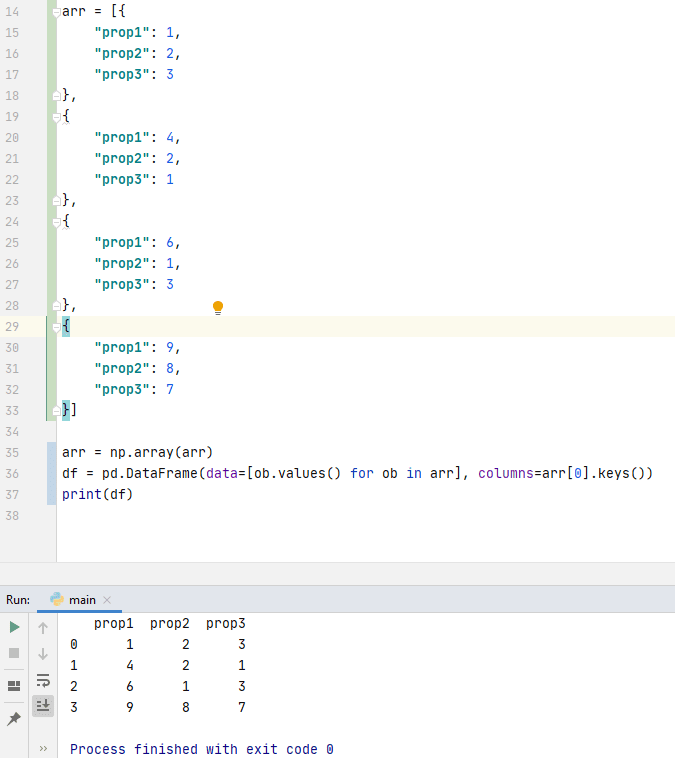Screen dimensions: 675x758
Task: Click value 9 in output row 3
Action: pyautogui.click(x=130, y=707)
